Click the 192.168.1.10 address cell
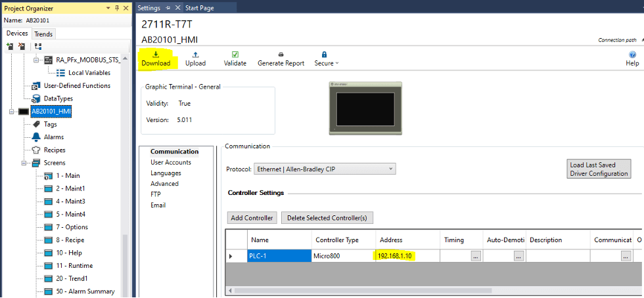This screenshot has height=298, width=644. pyautogui.click(x=408, y=256)
